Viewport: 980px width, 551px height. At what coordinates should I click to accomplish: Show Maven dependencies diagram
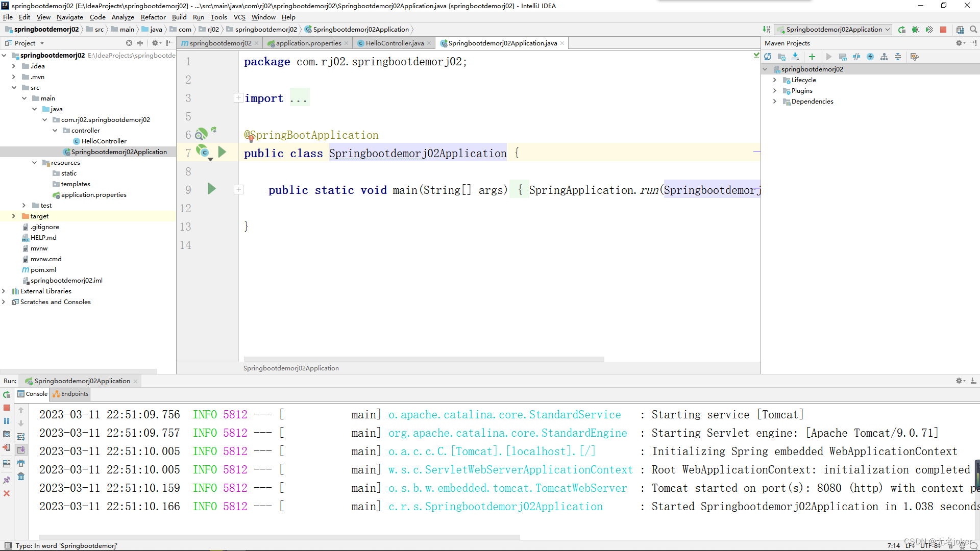(884, 57)
